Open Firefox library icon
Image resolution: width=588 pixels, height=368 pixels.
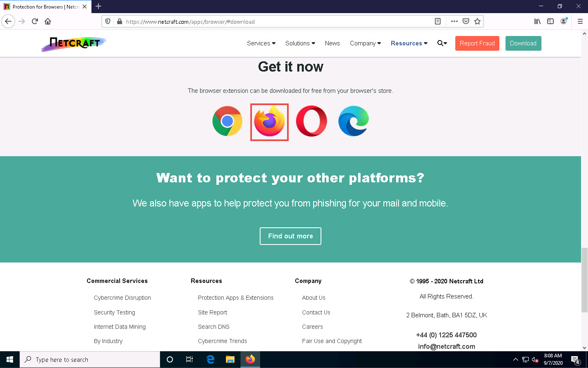(537, 21)
